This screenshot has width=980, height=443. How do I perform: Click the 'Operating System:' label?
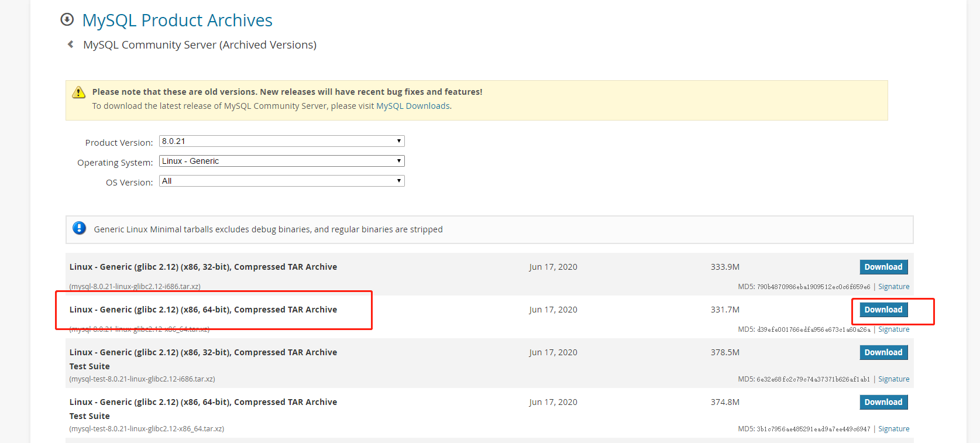115,163
